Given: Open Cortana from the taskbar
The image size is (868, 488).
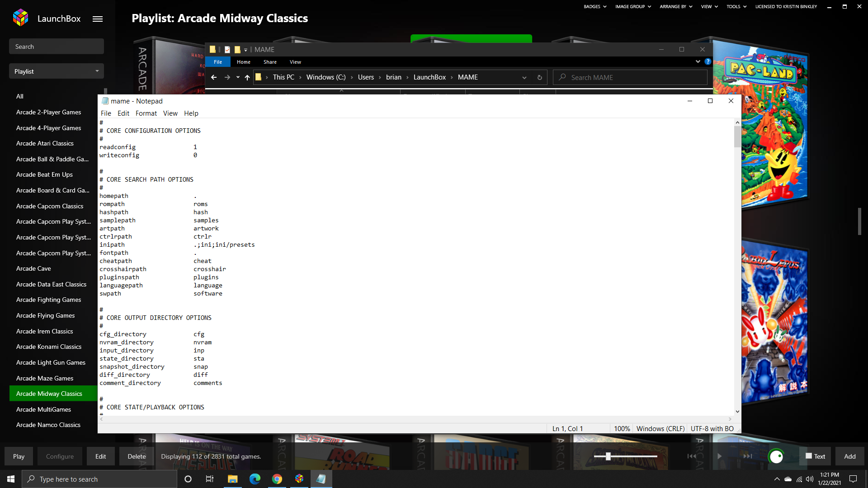Looking at the screenshot, I should [188, 479].
